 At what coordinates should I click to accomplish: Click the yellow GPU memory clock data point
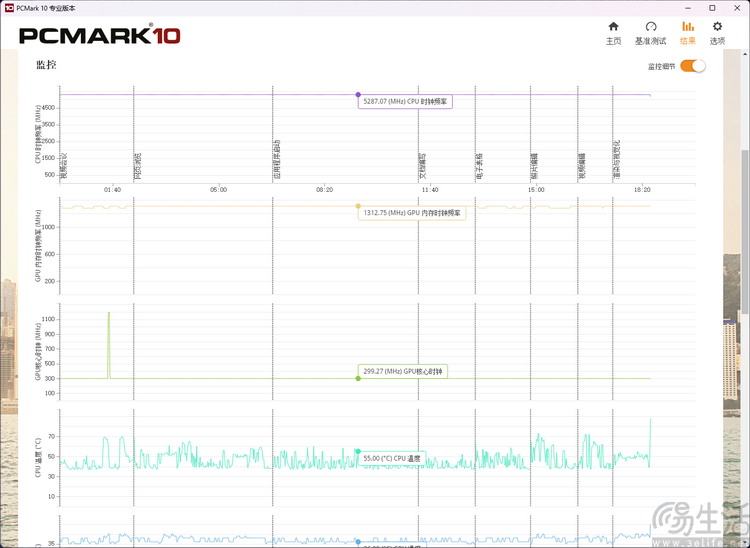358,206
